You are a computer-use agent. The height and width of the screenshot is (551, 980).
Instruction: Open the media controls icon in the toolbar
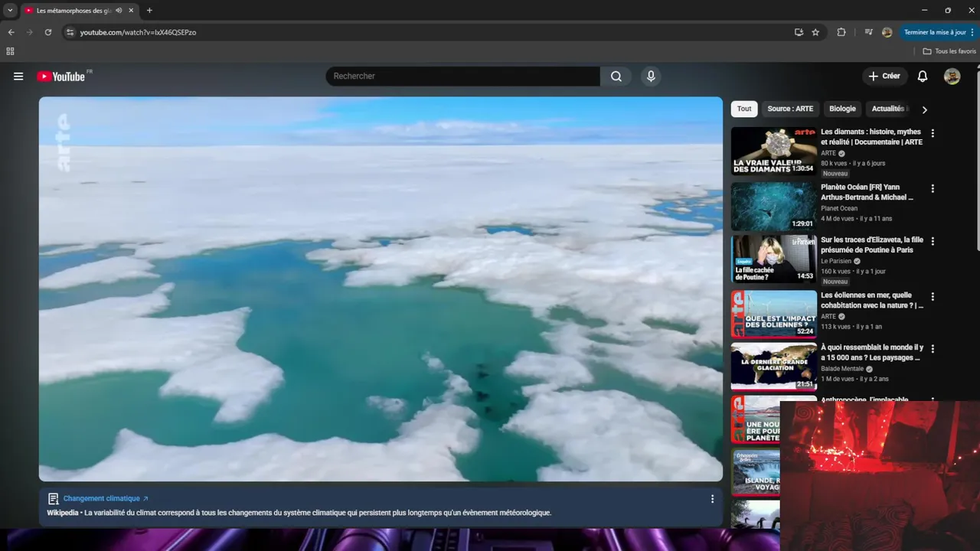(868, 32)
